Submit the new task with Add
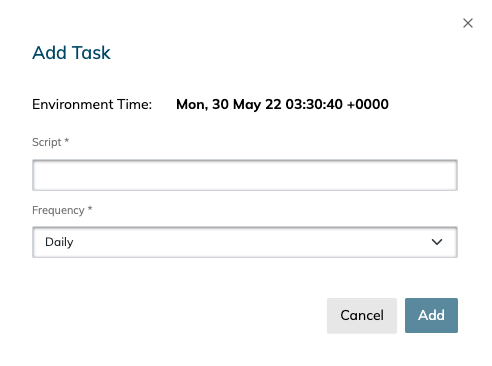The image size is (492, 366). pos(431,315)
